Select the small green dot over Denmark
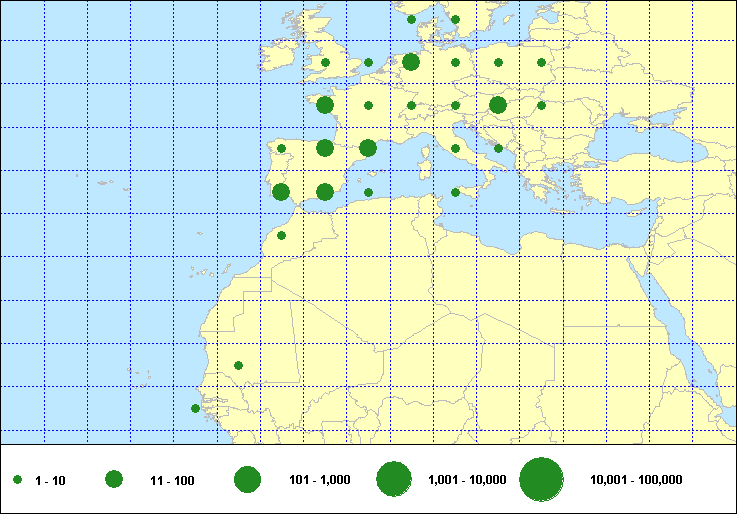737x514 pixels. click(x=411, y=19)
